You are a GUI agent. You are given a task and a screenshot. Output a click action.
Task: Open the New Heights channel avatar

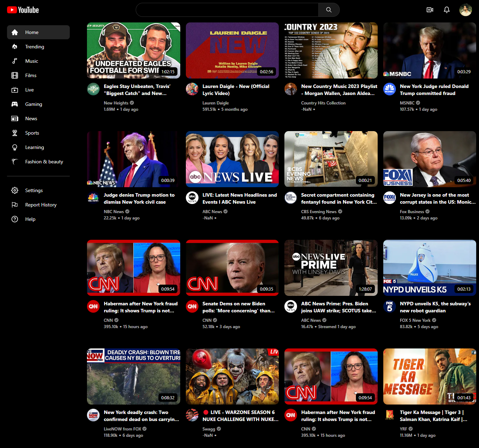(93, 89)
